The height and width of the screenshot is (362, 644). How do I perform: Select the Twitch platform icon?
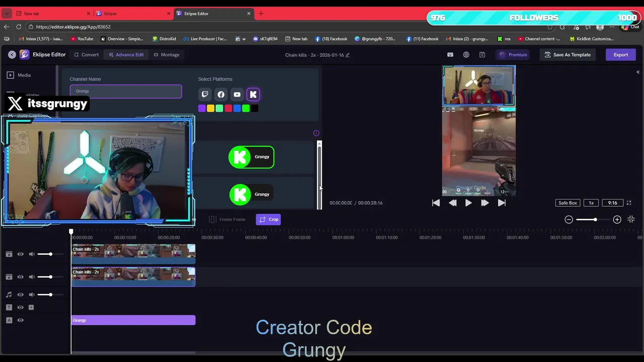(205, 95)
